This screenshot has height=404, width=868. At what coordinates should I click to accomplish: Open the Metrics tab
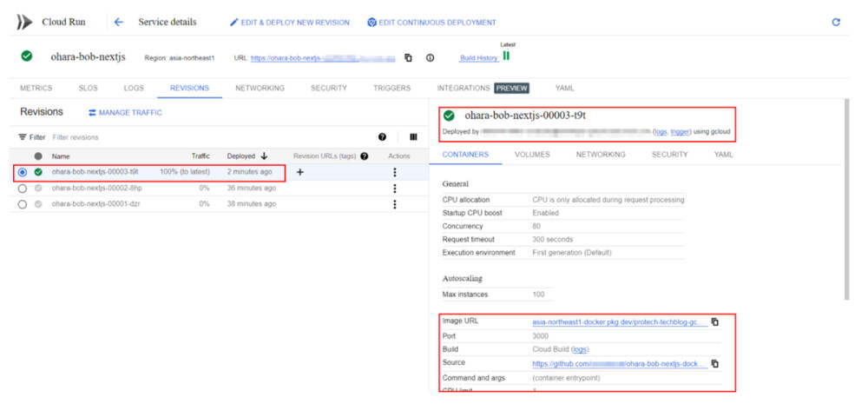pyautogui.click(x=36, y=88)
